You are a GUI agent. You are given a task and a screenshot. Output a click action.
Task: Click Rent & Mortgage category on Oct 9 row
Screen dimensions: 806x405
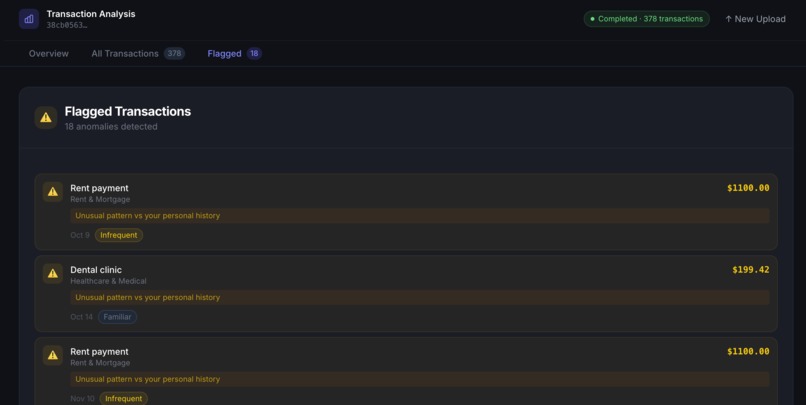(100, 199)
